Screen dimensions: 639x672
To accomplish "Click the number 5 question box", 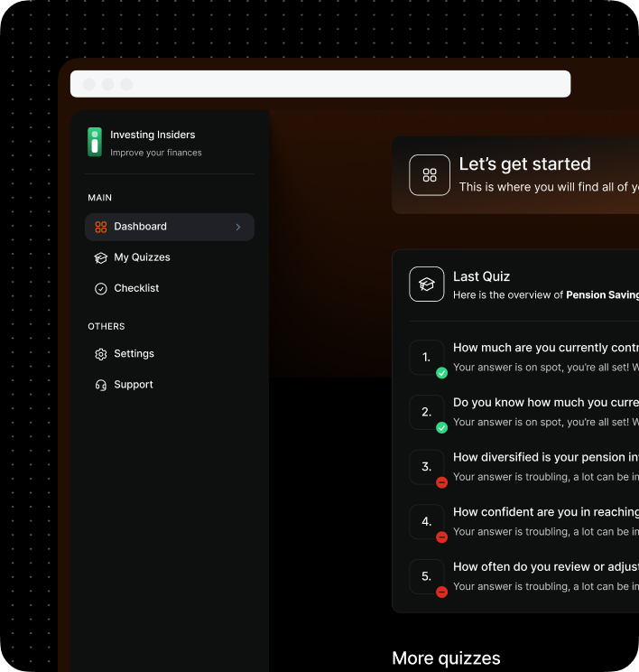I will [x=427, y=576].
